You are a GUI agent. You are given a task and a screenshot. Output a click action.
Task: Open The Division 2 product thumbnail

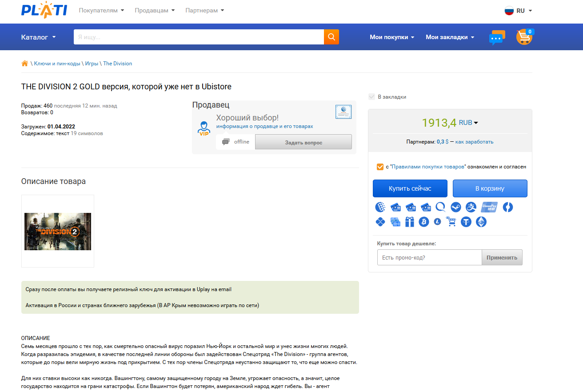(58, 231)
